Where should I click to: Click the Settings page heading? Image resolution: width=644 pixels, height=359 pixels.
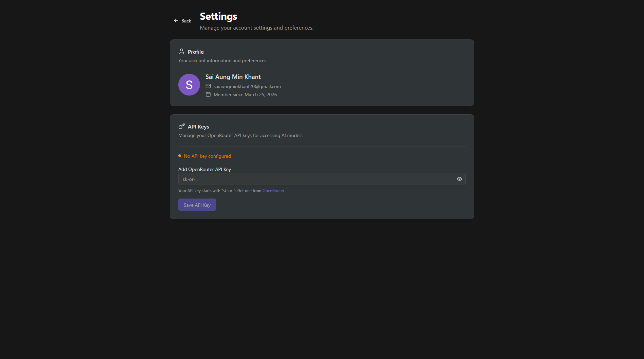[218, 16]
